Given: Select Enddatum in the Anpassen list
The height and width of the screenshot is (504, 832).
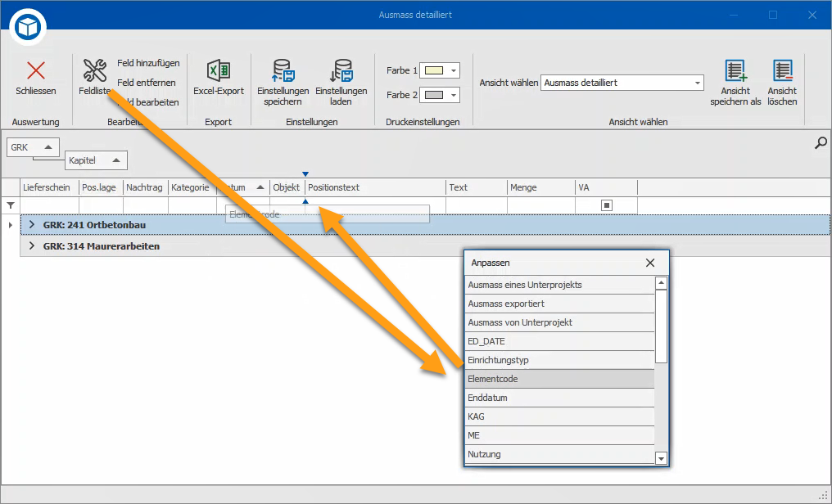Looking at the screenshot, I should tap(560, 398).
